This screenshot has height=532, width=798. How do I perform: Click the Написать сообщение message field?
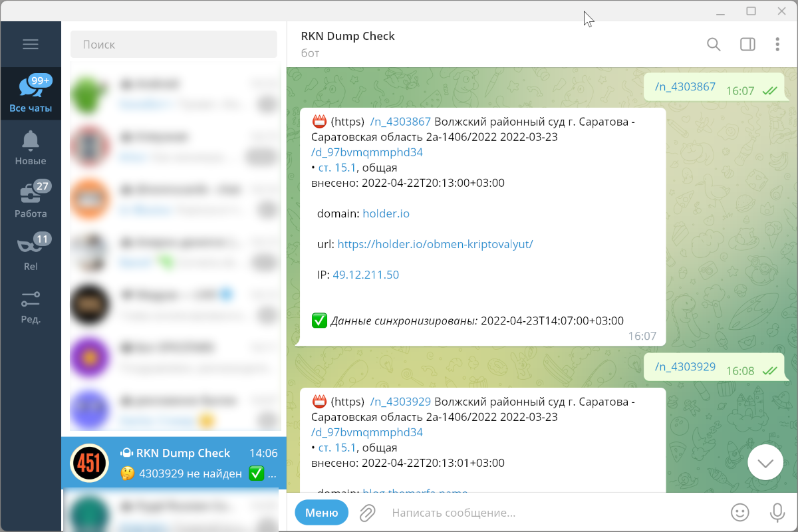pyautogui.click(x=555, y=513)
